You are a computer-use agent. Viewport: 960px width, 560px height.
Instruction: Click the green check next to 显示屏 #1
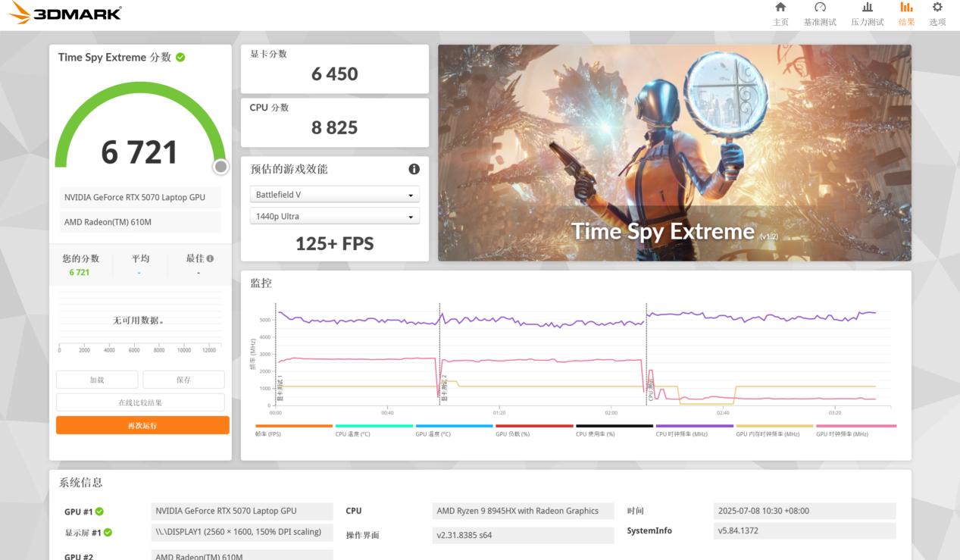(108, 533)
